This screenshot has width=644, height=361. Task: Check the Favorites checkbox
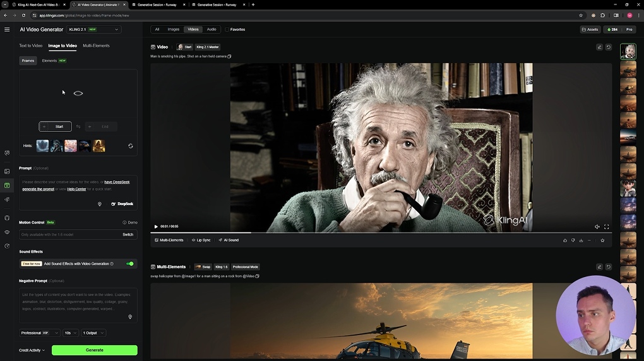[227, 30]
